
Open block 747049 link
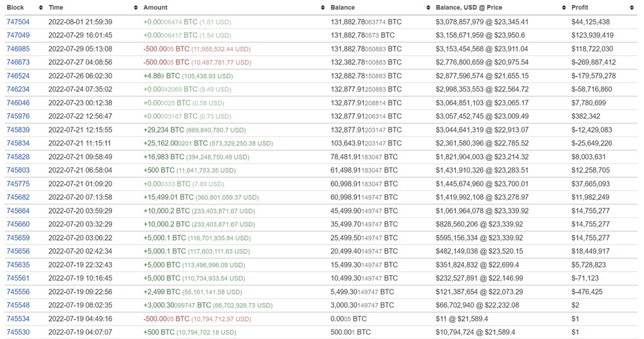[18, 35]
